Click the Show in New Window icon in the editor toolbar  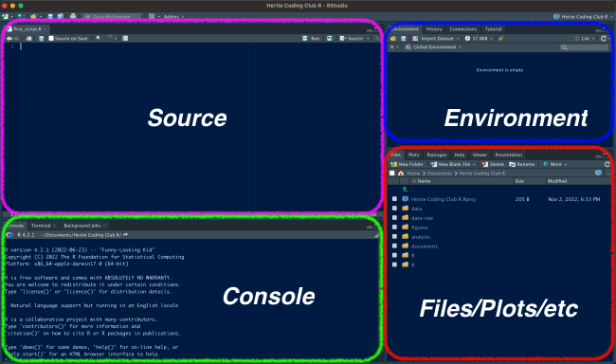[28, 39]
